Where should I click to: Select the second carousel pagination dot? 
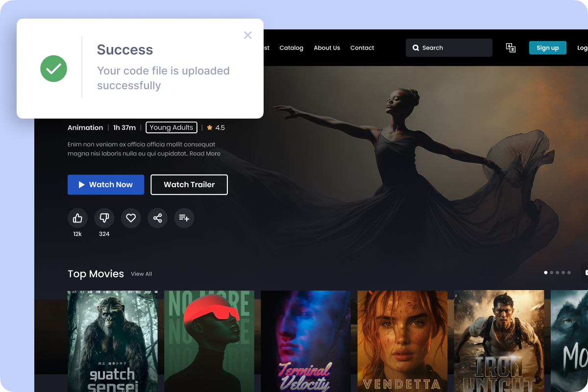click(551, 272)
